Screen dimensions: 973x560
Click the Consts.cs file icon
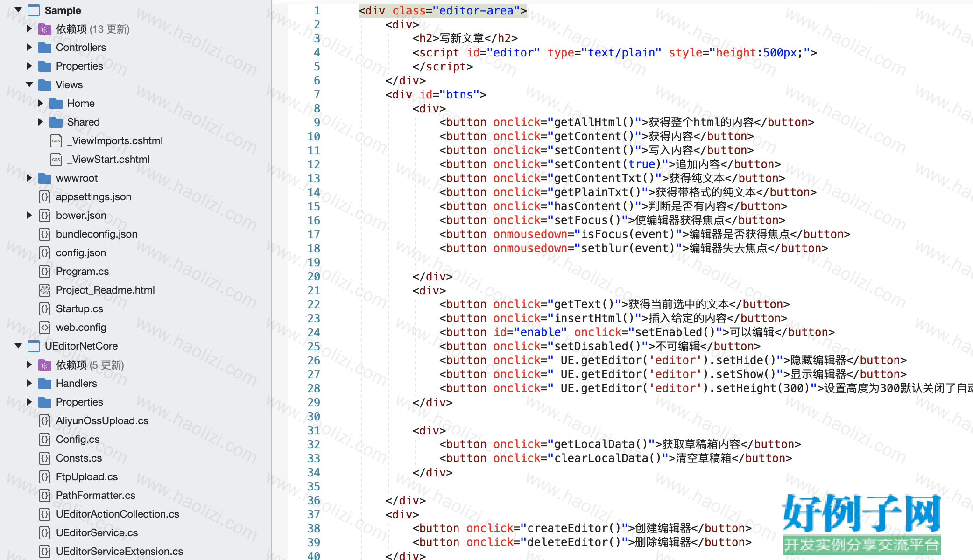45,458
